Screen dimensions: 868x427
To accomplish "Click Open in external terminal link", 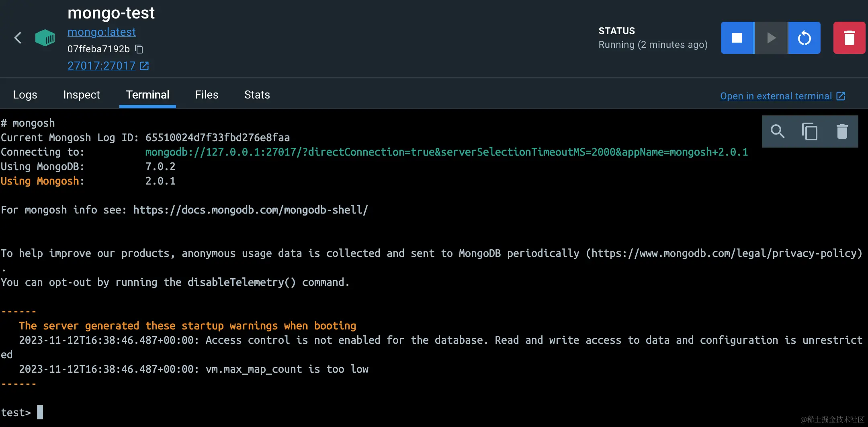I will [x=776, y=96].
